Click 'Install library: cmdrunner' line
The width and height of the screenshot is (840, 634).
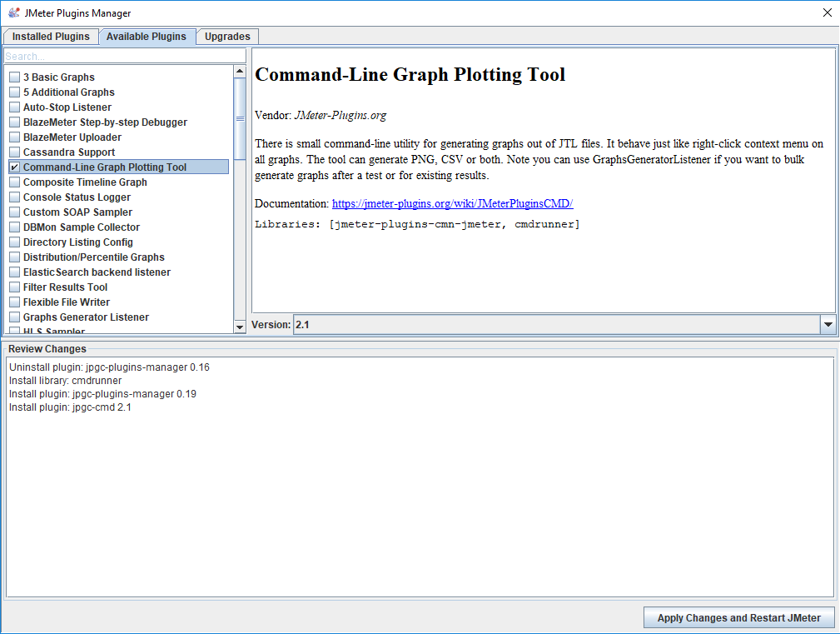66,381
